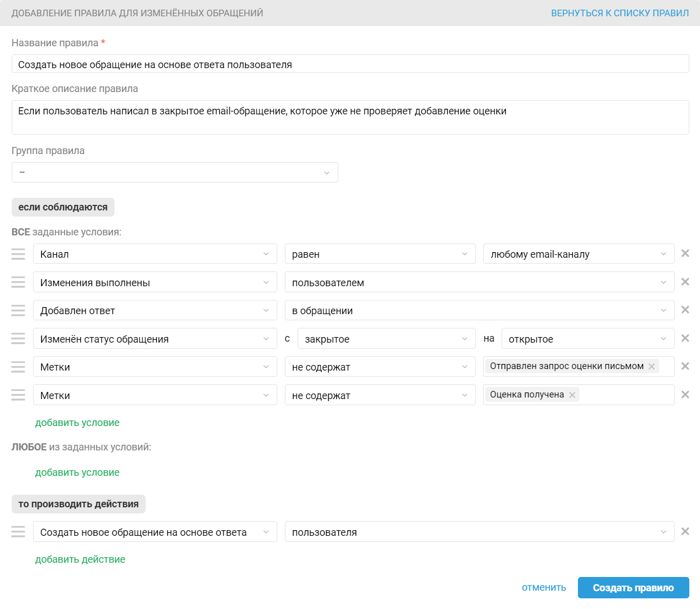Delete the create-ticket action row
This screenshot has height=609, width=700.
685,531
